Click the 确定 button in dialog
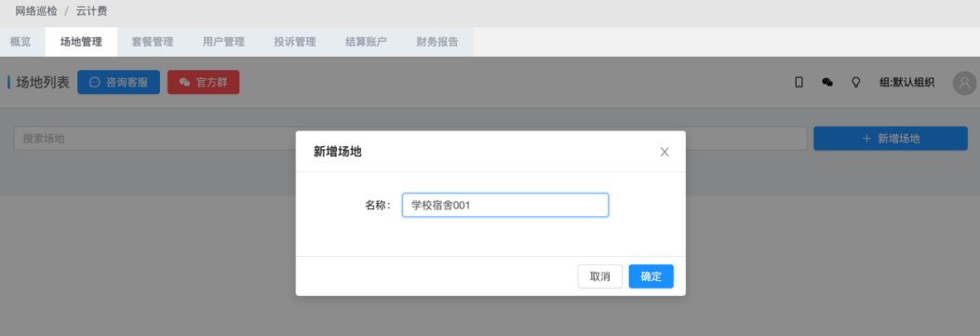Screen dimensions: 980x336 tap(651, 276)
